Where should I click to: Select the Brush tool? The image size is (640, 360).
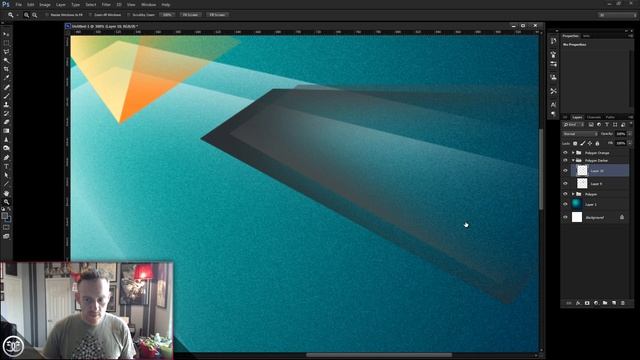tap(6, 96)
